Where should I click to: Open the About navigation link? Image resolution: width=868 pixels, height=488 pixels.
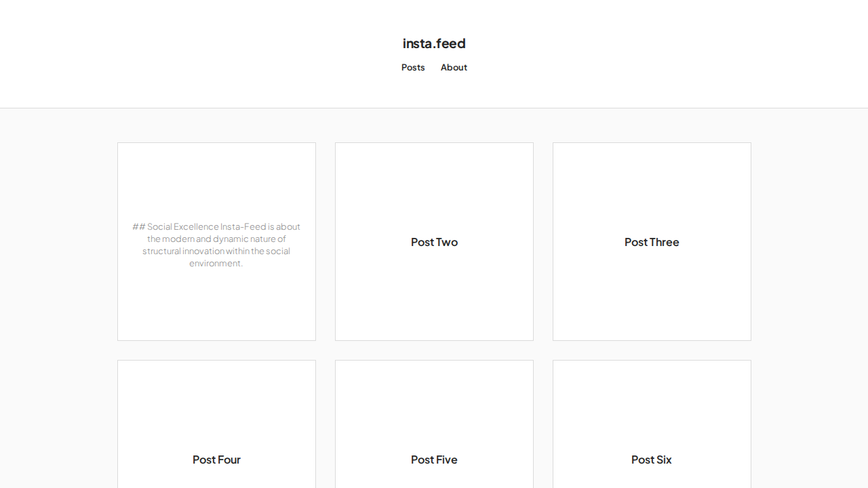point(454,67)
